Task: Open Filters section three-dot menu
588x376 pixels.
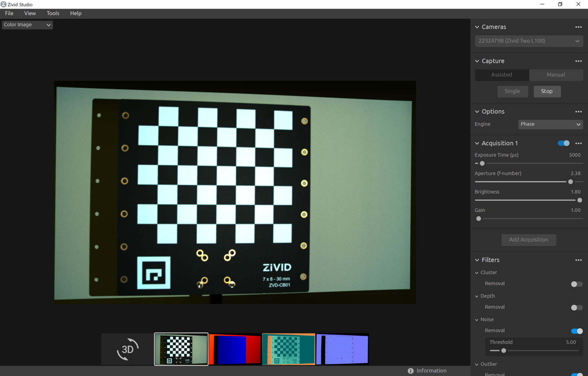Action: [x=578, y=260]
